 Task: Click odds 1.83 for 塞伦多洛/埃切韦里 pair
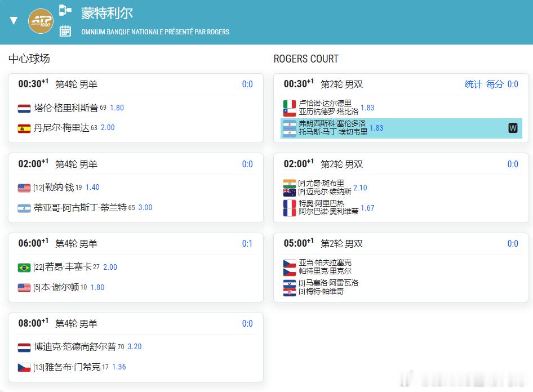[376, 128]
